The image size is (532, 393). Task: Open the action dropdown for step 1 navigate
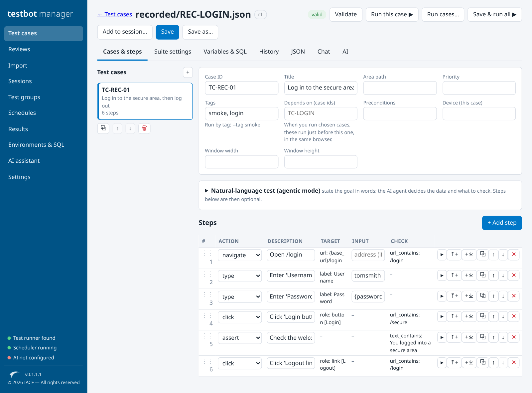click(x=240, y=255)
